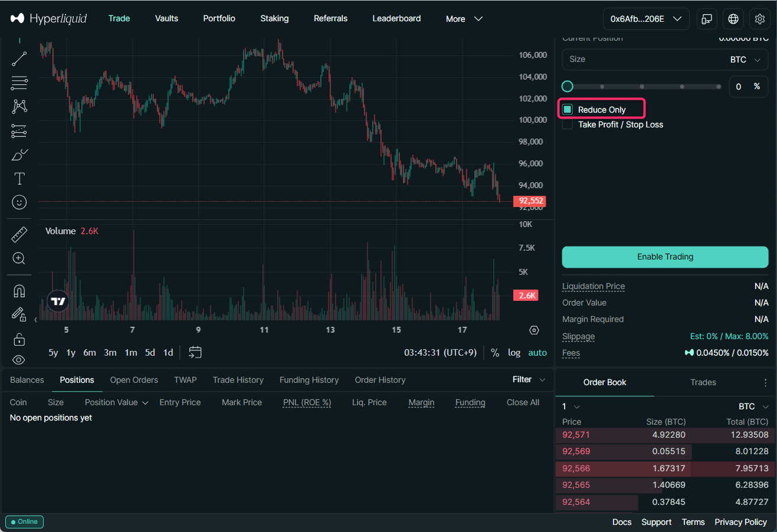Select the text annotation tool
Image resolution: width=777 pixels, height=532 pixels.
(x=19, y=179)
